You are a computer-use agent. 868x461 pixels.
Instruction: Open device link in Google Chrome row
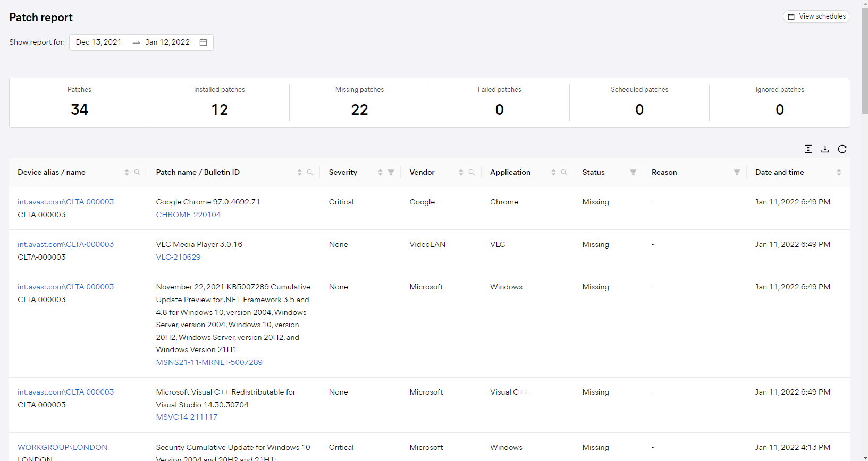tap(65, 202)
